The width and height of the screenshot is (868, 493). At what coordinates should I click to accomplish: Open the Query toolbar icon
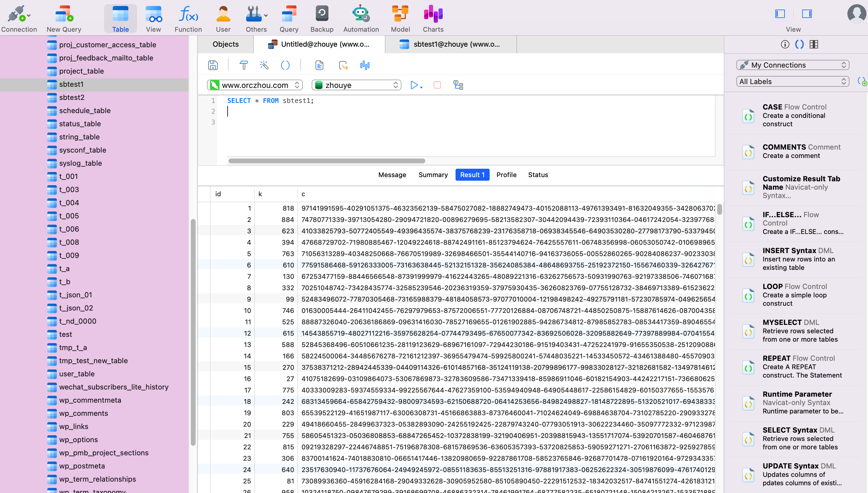click(x=289, y=19)
